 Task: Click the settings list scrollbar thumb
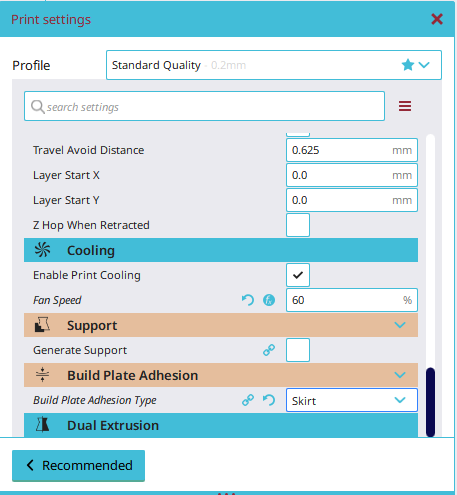pos(430,402)
